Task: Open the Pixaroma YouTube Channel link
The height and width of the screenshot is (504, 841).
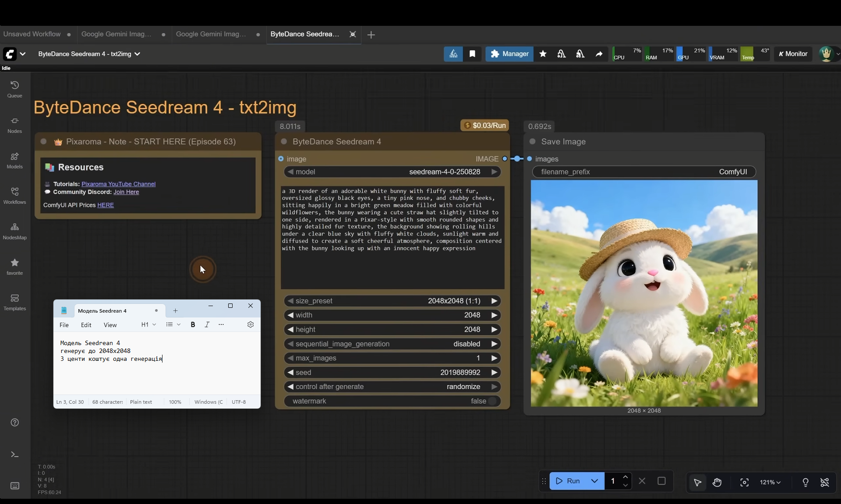Action: click(x=118, y=184)
